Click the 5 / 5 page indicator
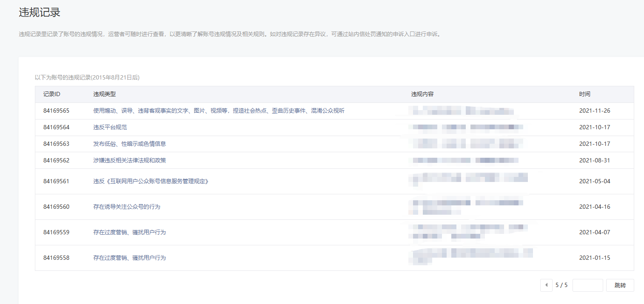644x304 pixels. point(561,285)
